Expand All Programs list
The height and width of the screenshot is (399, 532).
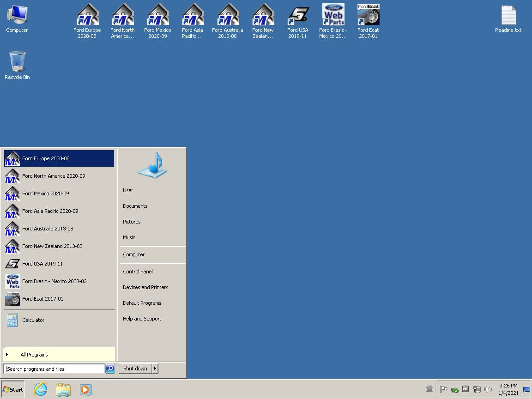pyautogui.click(x=34, y=355)
